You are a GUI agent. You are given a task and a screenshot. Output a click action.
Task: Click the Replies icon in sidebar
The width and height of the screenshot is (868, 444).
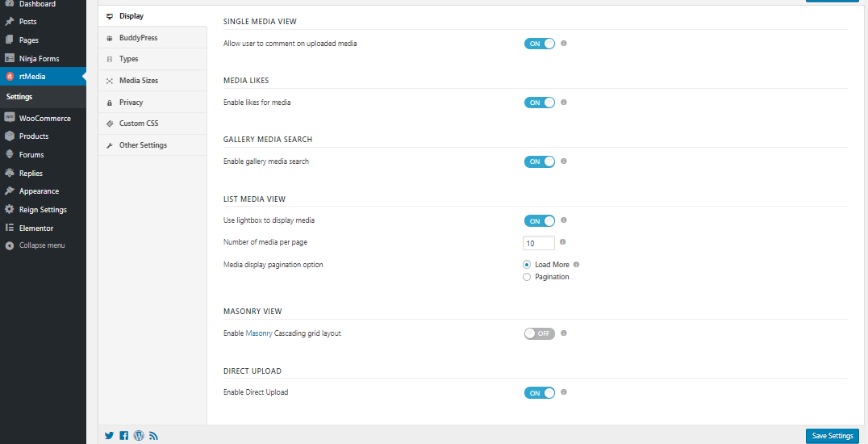click(x=10, y=173)
